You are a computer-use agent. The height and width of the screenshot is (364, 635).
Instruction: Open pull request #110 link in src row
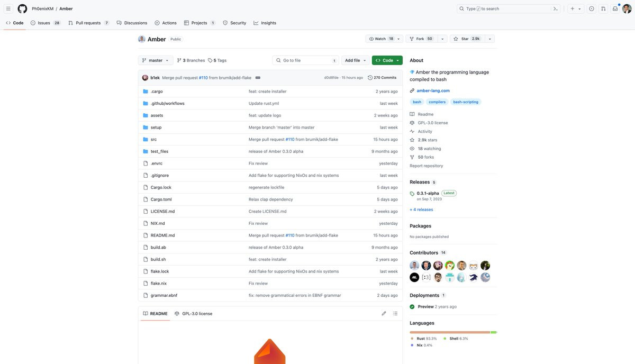tap(290, 139)
